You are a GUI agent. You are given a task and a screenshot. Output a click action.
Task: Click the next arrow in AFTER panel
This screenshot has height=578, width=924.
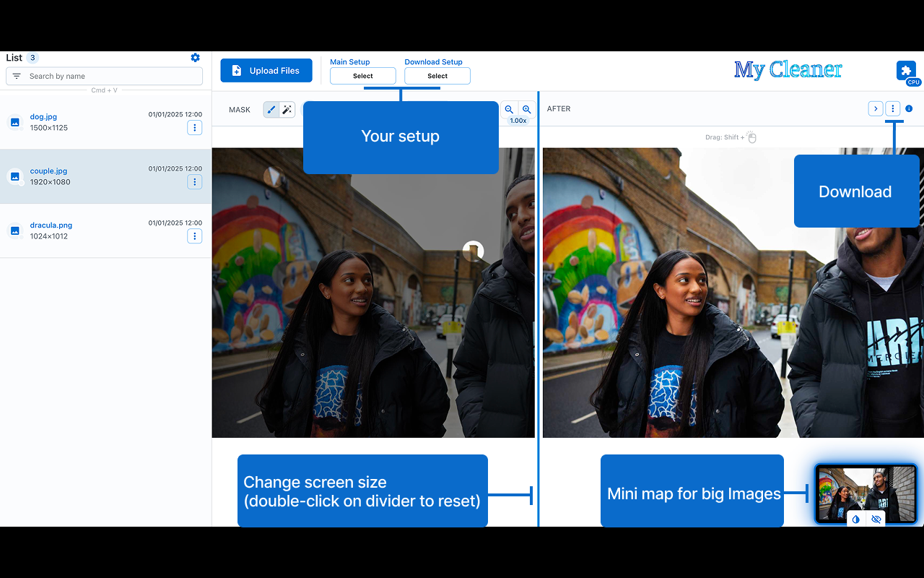click(x=875, y=108)
